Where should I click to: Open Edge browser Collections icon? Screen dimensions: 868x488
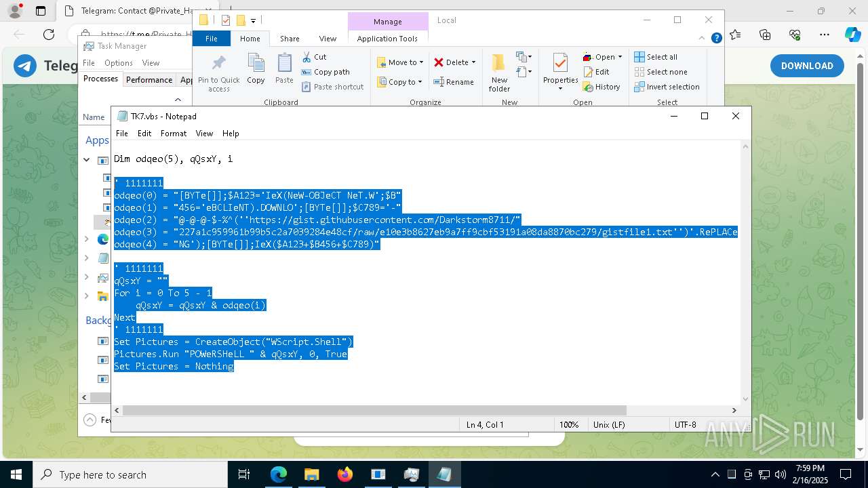coord(765,35)
